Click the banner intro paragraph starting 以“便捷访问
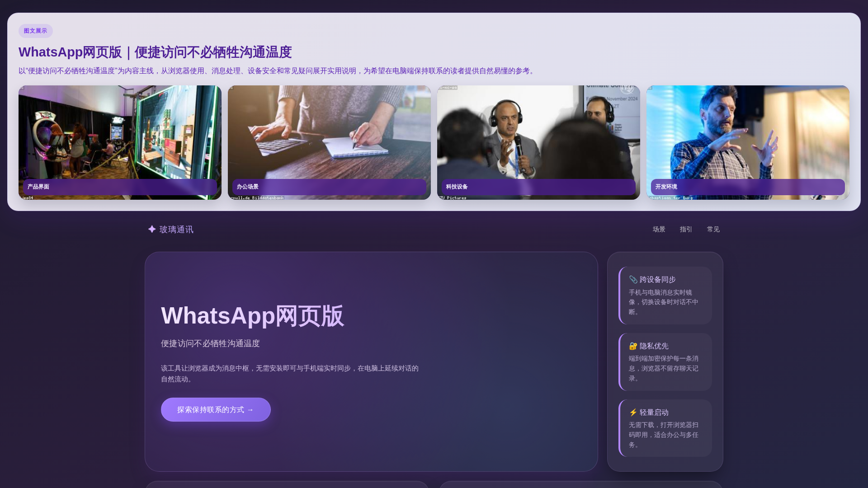Viewport: 868px width, 488px height. point(278,71)
